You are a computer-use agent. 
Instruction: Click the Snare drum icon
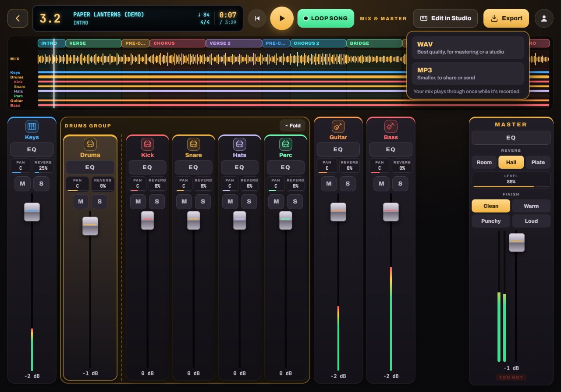tap(193, 144)
